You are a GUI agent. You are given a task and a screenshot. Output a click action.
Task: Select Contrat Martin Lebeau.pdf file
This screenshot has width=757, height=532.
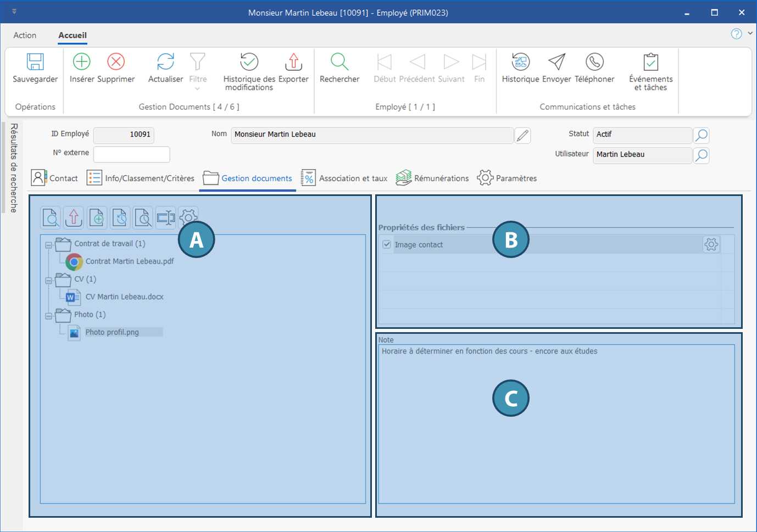pyautogui.click(x=129, y=261)
